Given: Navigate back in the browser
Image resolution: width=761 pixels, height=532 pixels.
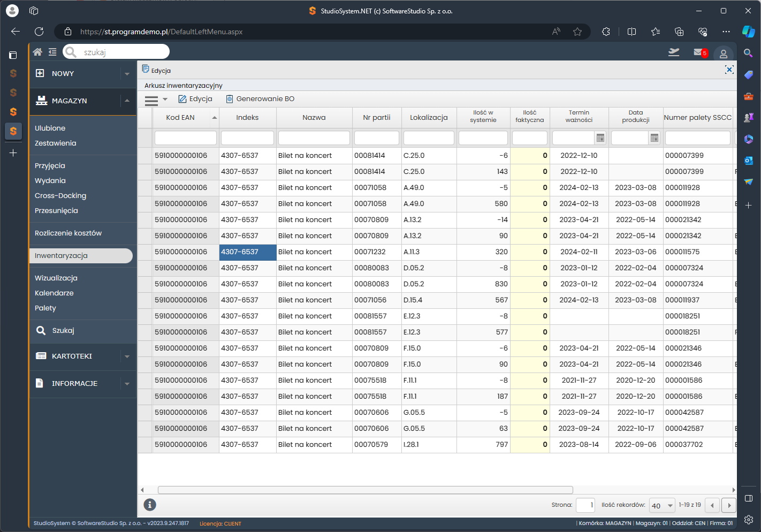Looking at the screenshot, I should 16,32.
